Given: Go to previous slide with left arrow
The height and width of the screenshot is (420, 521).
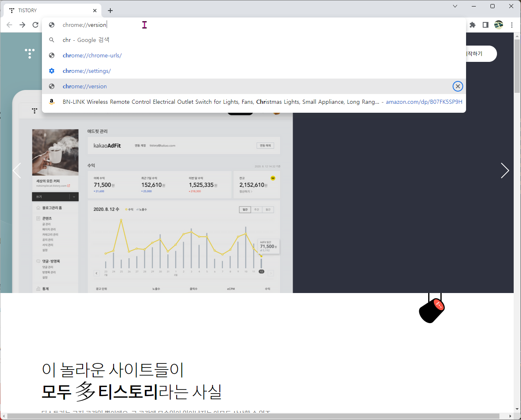Looking at the screenshot, I should pyautogui.click(x=17, y=171).
